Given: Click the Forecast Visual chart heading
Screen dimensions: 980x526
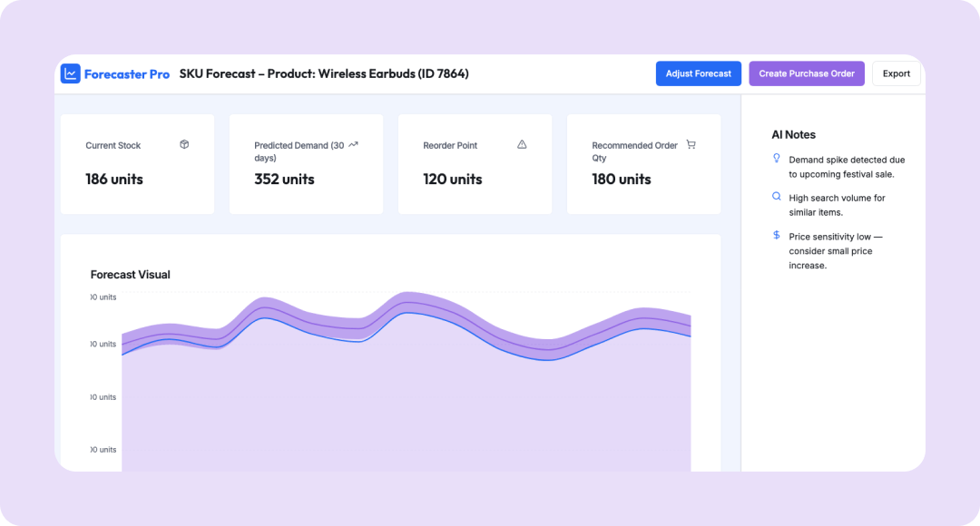Looking at the screenshot, I should click(130, 275).
